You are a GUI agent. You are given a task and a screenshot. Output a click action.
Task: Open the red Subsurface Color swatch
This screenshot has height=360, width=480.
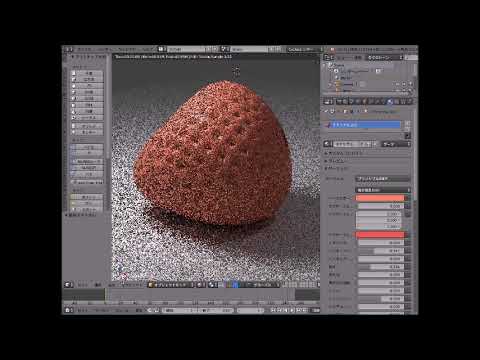tap(380, 235)
